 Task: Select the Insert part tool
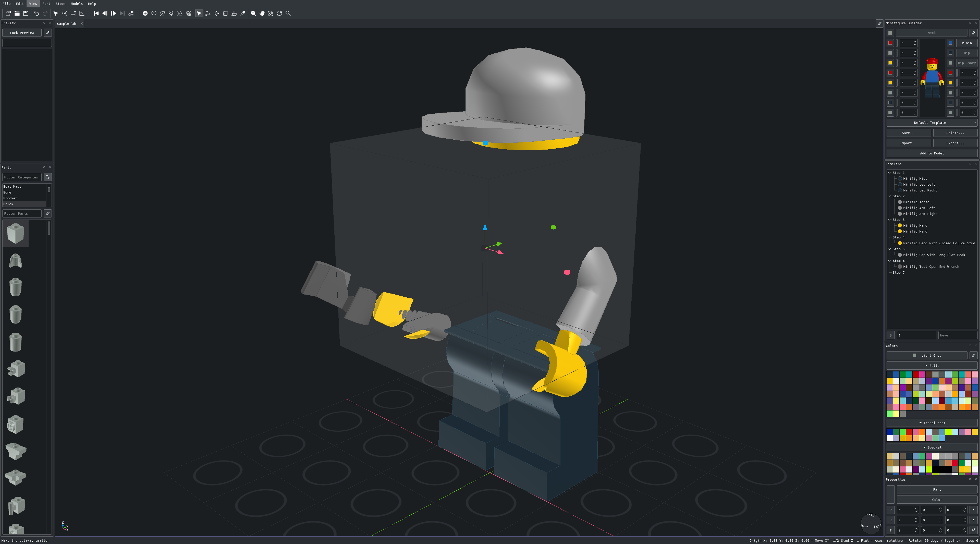click(x=145, y=13)
